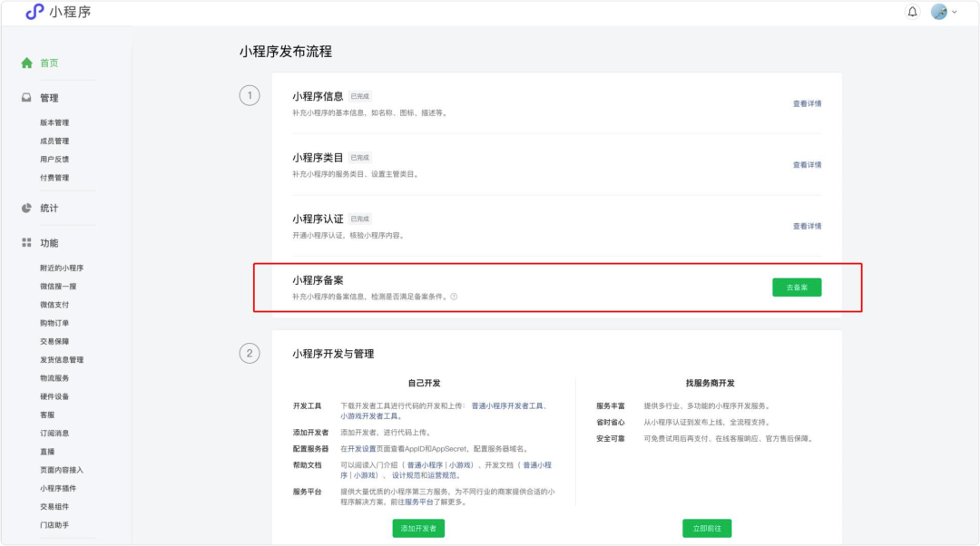Click the green 去备案 button
Screen dimensions: 980x546
pyautogui.click(x=797, y=288)
